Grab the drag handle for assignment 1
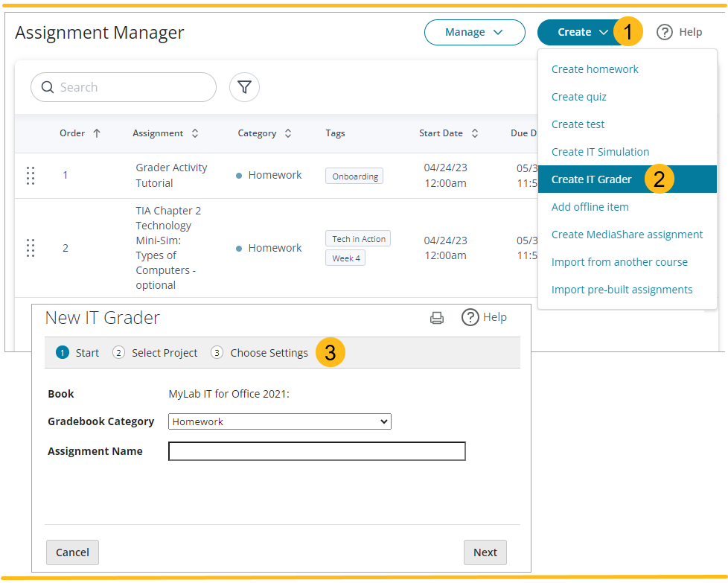Image resolution: width=728 pixels, height=583 pixels. (x=30, y=176)
